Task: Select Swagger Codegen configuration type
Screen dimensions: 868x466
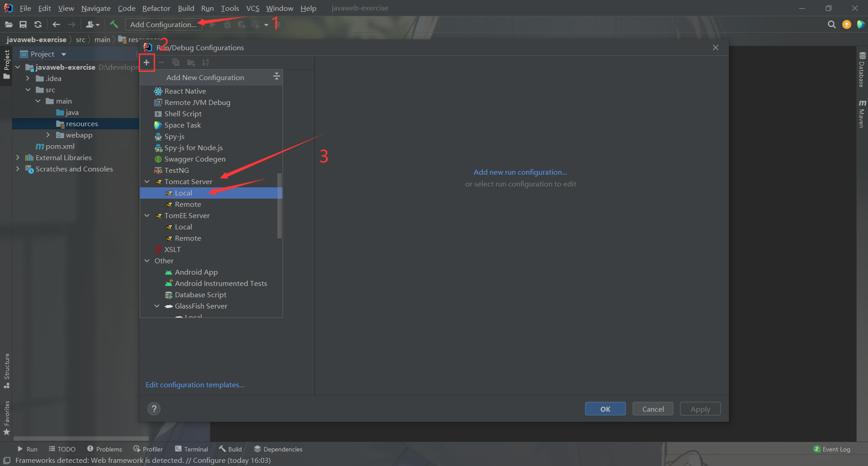Action: click(211, 159)
